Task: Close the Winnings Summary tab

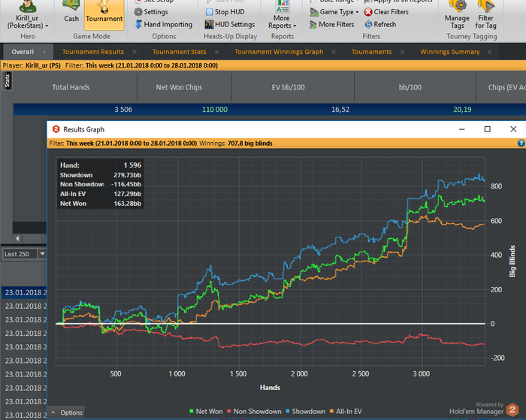Action: pyautogui.click(x=490, y=52)
